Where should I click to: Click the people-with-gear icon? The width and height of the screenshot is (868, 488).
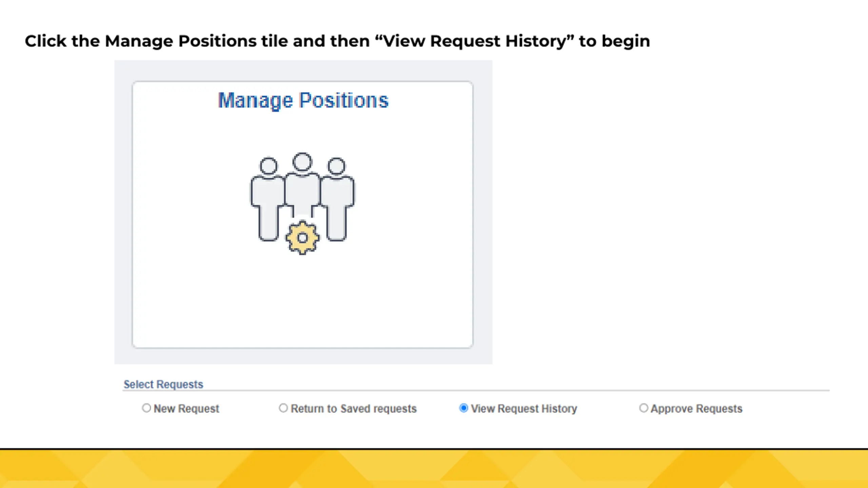click(x=302, y=204)
